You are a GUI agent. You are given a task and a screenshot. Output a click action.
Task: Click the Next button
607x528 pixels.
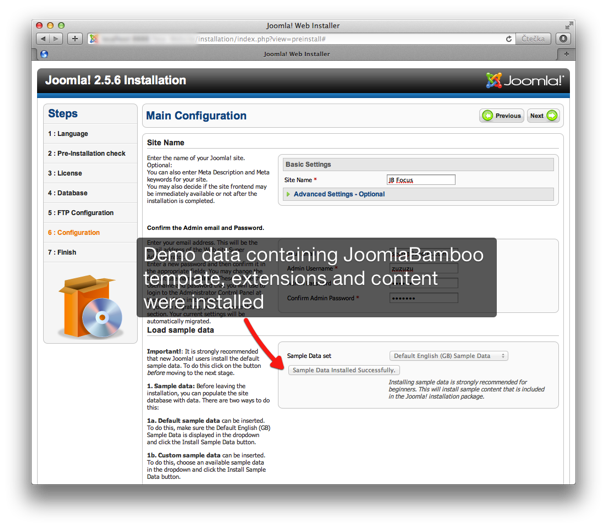[544, 116]
